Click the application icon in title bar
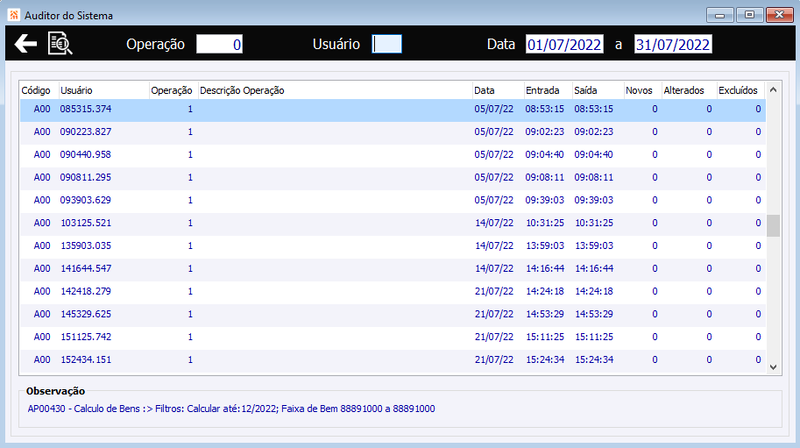This screenshot has height=448, width=800. point(14,15)
